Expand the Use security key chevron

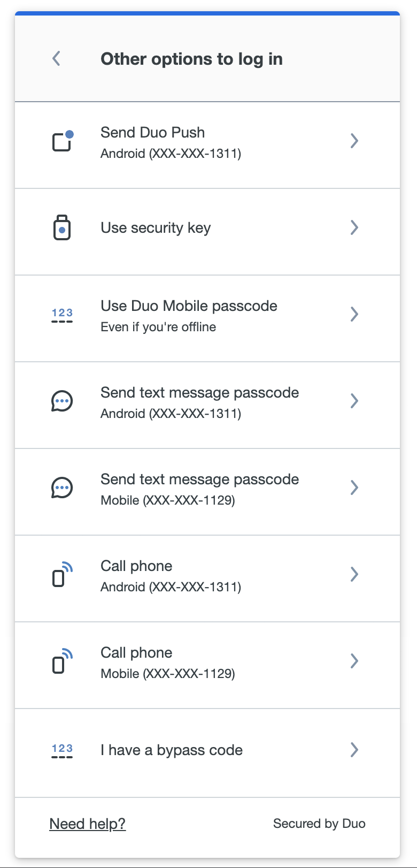pos(354,227)
